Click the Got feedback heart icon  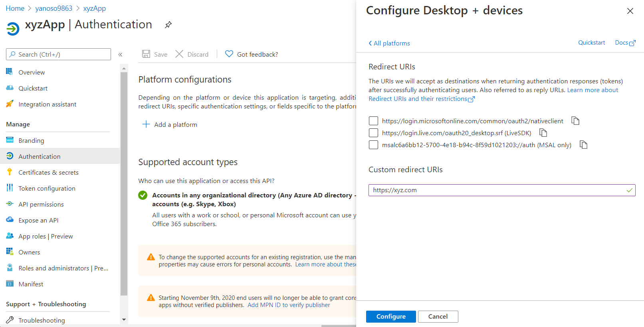click(x=229, y=54)
